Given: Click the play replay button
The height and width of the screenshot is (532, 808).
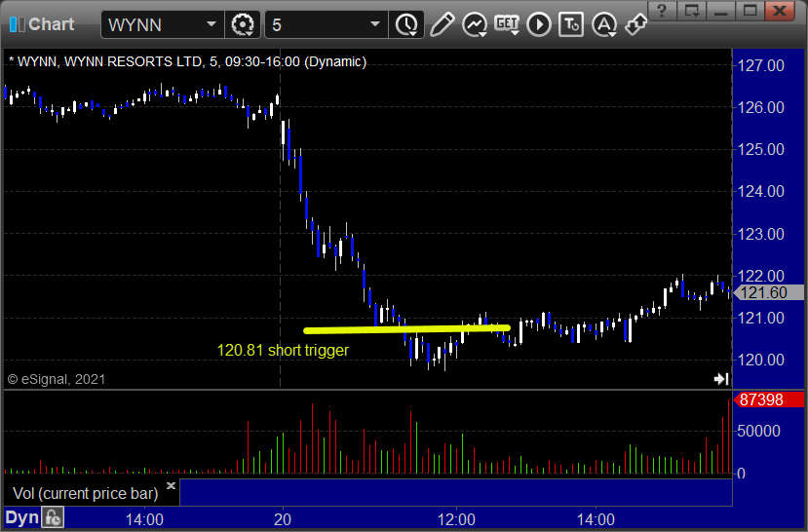Looking at the screenshot, I should click(539, 24).
